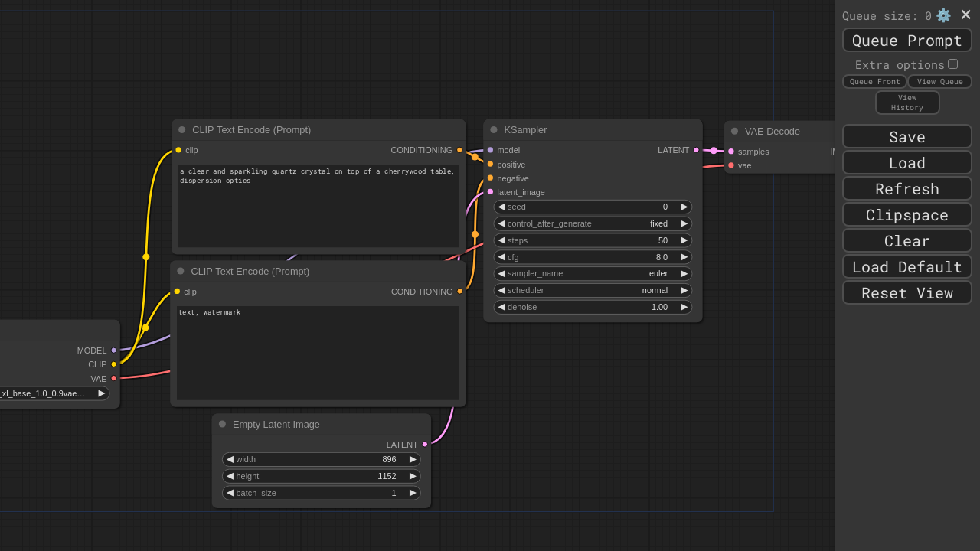Image resolution: width=980 pixels, height=551 pixels.
Task: Click the denoise slider field
Action: point(593,307)
